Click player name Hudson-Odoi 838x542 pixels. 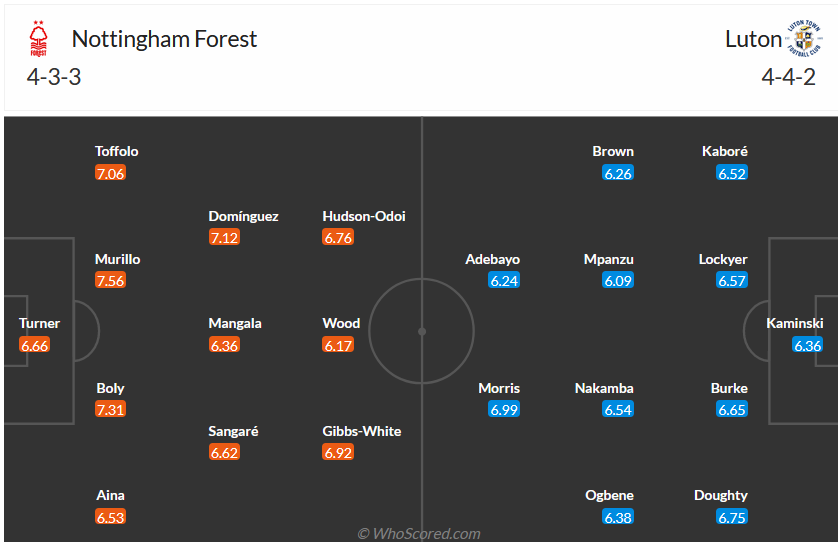(x=364, y=216)
